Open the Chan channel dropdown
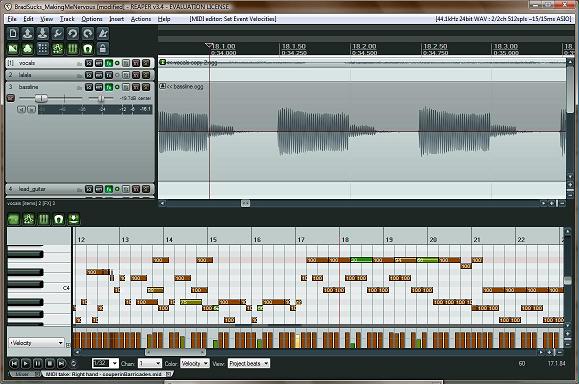579x384 pixels. pos(150,364)
